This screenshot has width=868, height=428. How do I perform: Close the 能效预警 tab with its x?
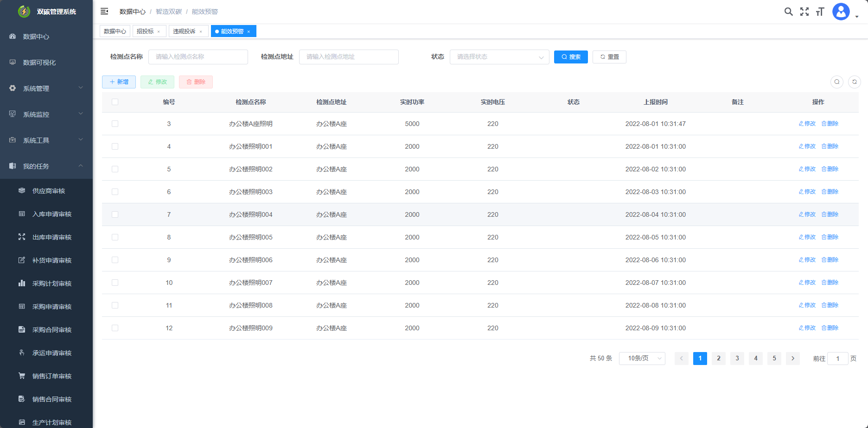[x=249, y=31]
